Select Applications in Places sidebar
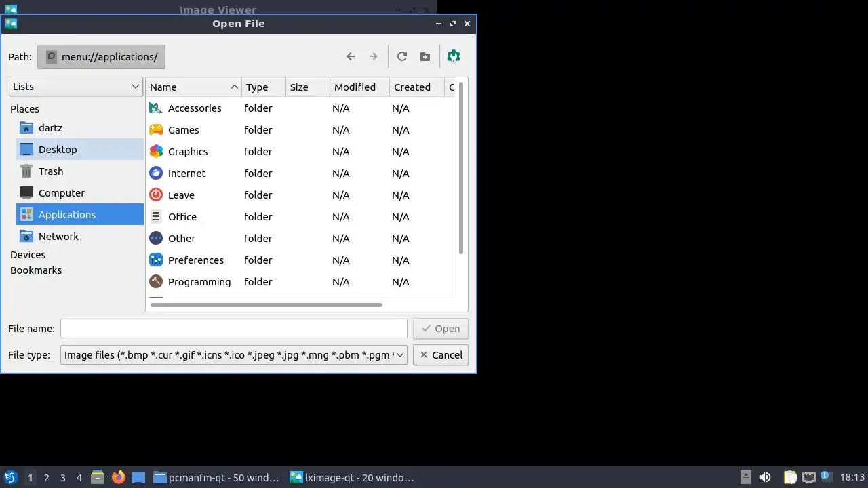 [x=80, y=214]
